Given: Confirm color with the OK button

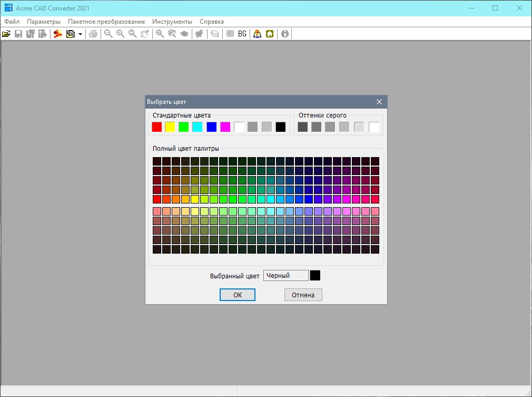Looking at the screenshot, I should click(x=238, y=295).
